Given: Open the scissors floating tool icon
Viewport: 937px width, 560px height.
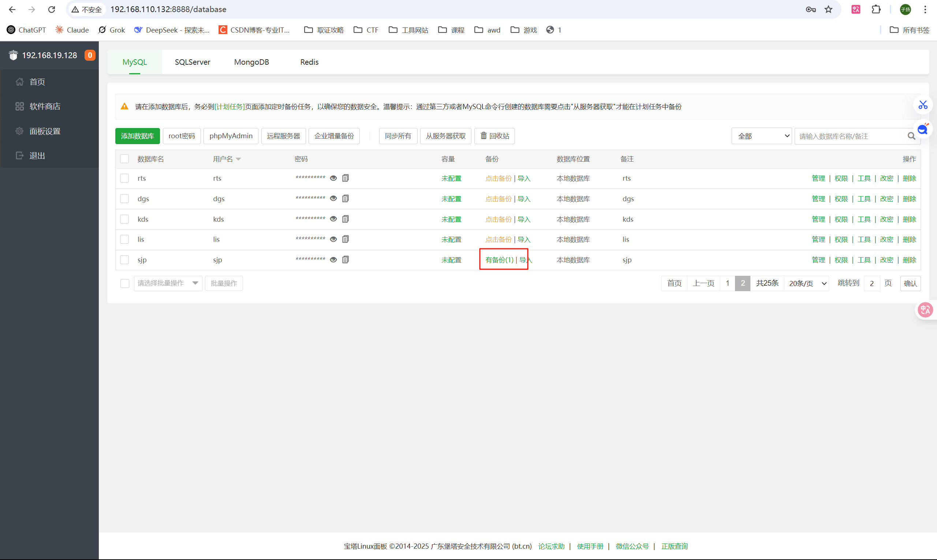Looking at the screenshot, I should pos(923,105).
